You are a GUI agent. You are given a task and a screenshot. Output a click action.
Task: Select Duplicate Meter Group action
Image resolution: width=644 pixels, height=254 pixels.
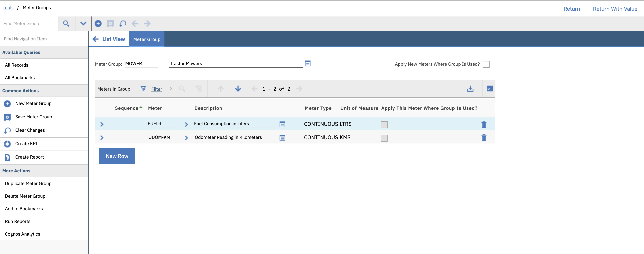click(x=28, y=183)
